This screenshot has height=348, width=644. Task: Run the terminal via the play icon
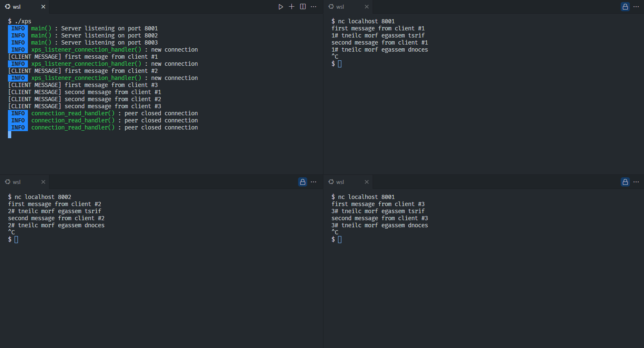tap(281, 7)
